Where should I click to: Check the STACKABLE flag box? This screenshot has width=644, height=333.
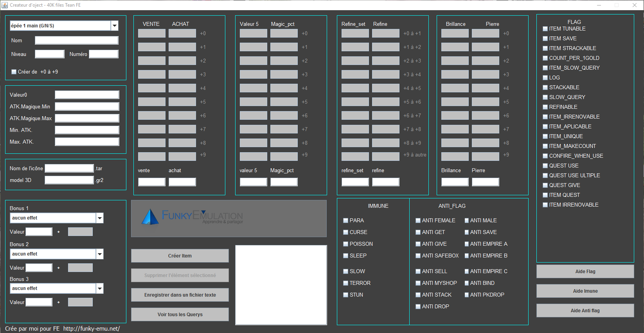tap(545, 87)
